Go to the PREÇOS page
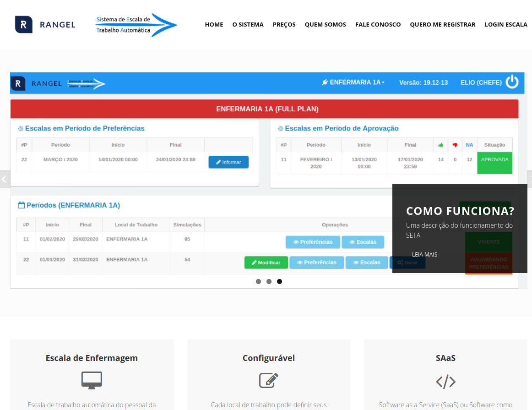The height and width of the screenshot is (410, 532). pos(284,25)
